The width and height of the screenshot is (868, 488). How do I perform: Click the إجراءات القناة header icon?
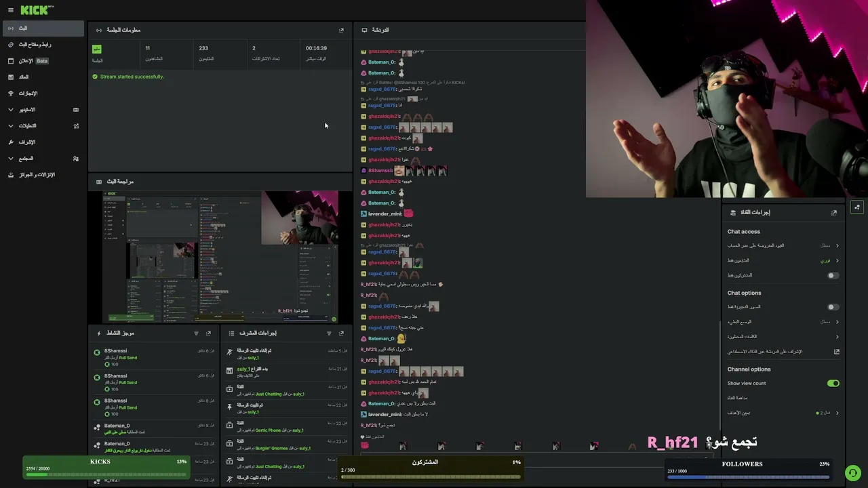click(732, 212)
